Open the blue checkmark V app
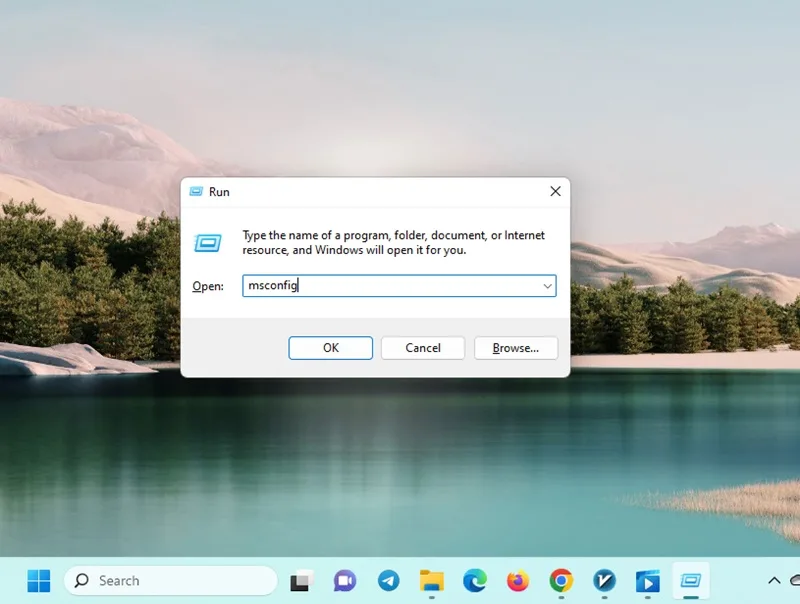The image size is (800, 604). click(605, 581)
